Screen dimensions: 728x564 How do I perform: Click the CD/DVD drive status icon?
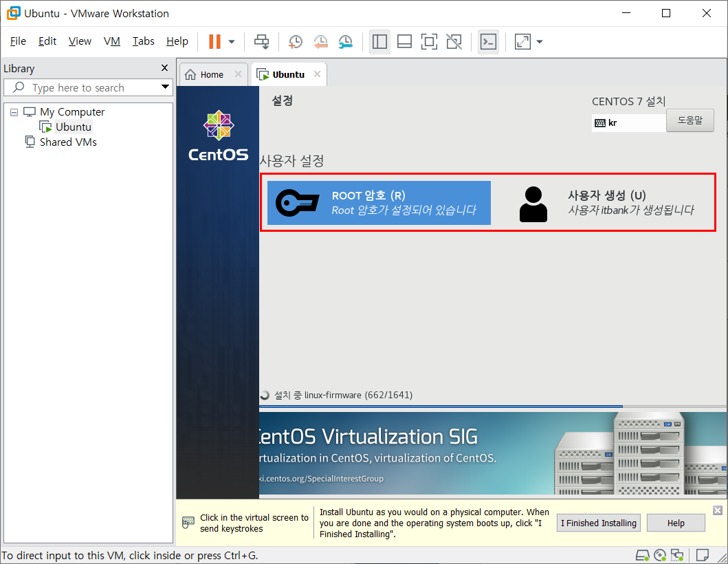[660, 555]
